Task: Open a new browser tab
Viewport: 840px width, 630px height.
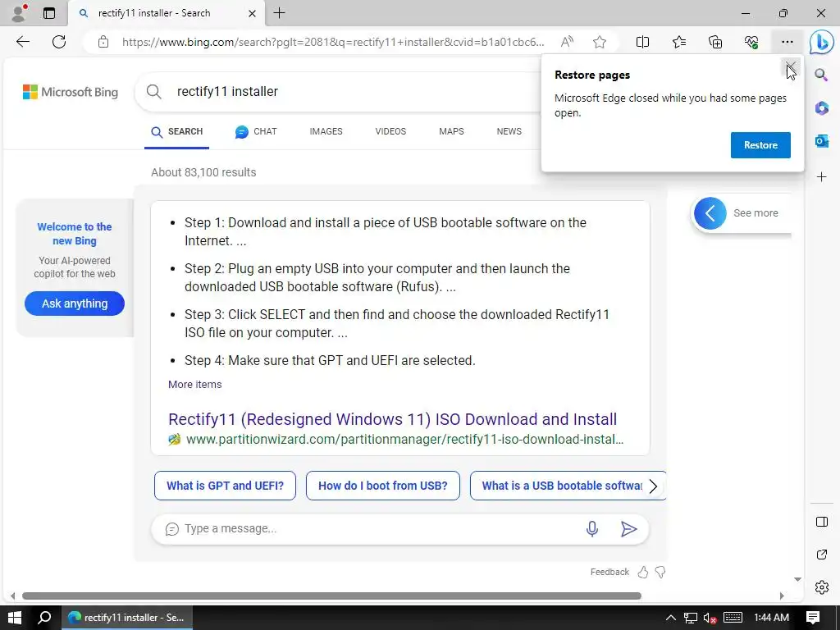Action: tap(279, 13)
